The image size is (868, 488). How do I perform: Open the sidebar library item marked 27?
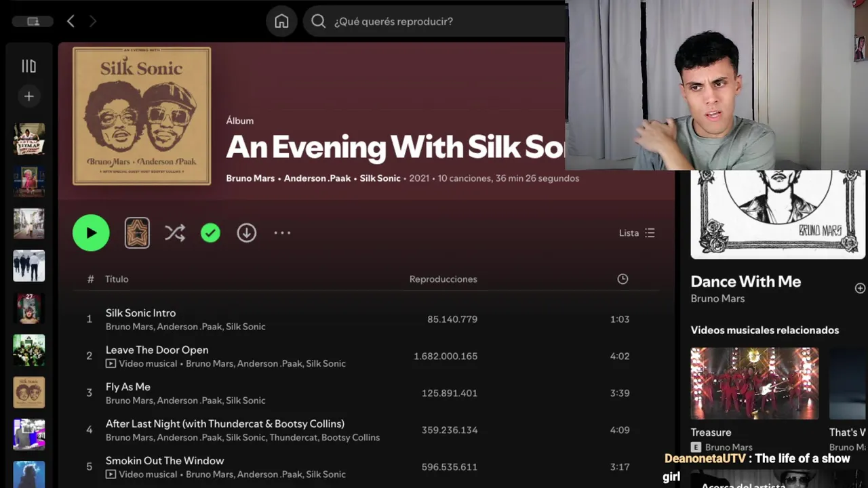28,308
